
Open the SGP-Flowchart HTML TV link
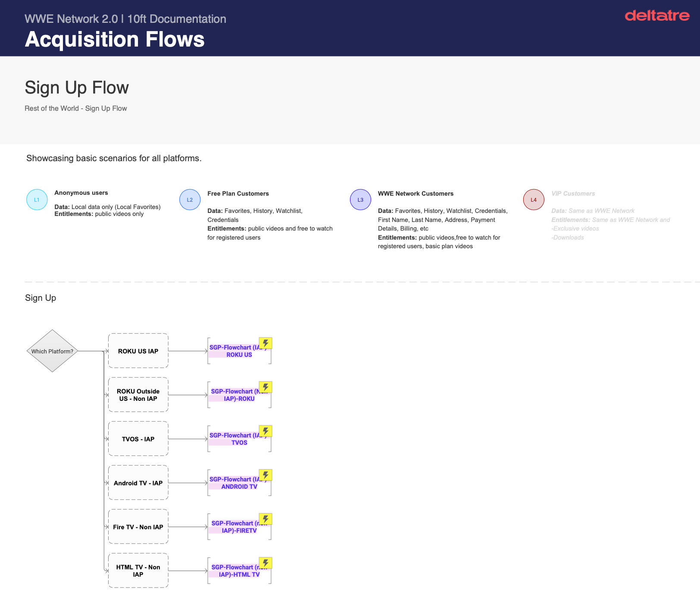(x=237, y=571)
